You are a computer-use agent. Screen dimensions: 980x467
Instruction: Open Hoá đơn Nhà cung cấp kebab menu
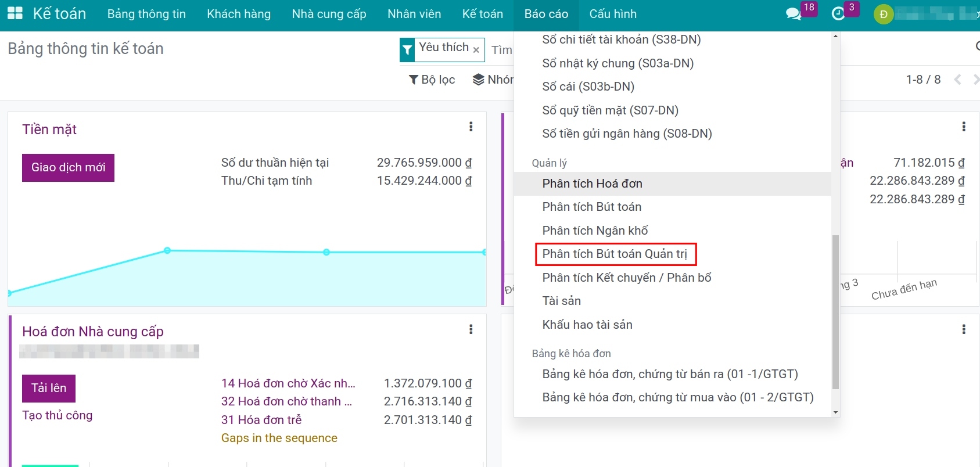[x=471, y=329]
